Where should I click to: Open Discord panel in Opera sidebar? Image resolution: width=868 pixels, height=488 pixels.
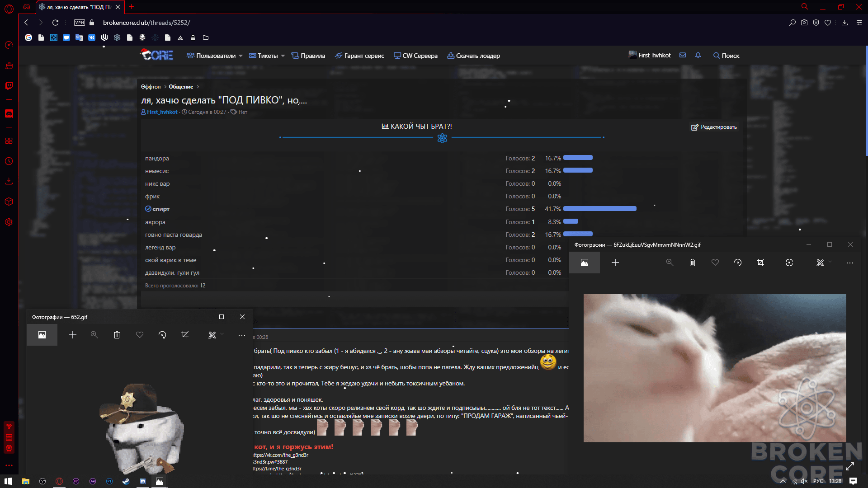tap(9, 113)
